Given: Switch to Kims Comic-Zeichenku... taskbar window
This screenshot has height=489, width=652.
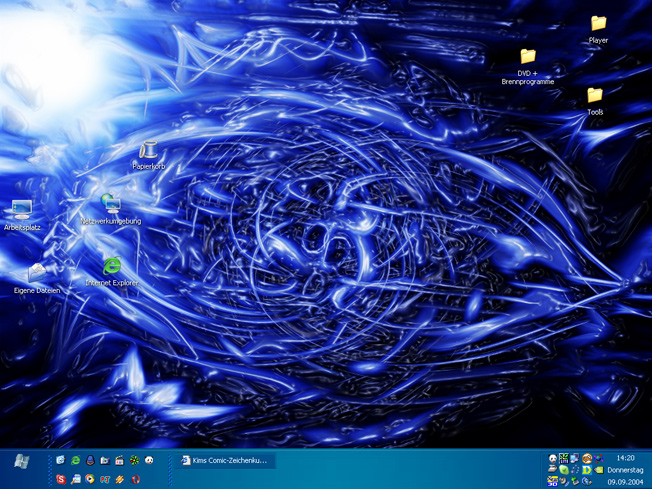Looking at the screenshot, I should coord(223,461).
